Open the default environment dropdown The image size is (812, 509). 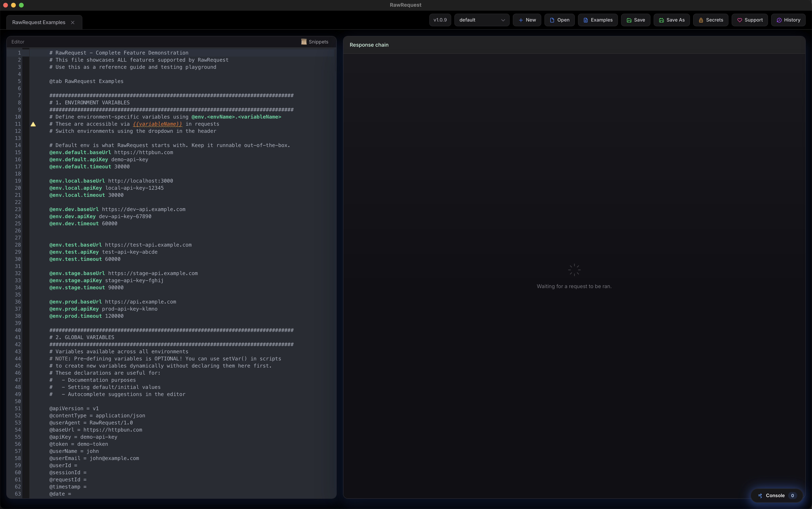tap(482, 20)
